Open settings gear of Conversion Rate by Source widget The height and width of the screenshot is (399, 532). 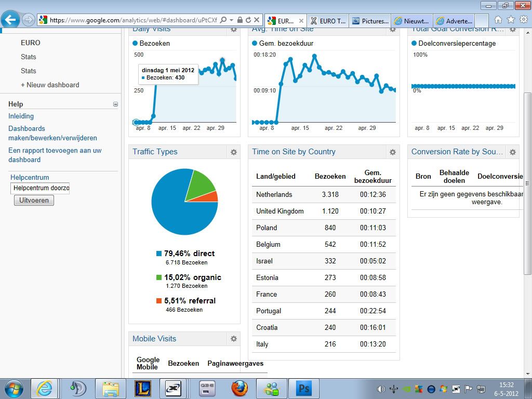513,152
